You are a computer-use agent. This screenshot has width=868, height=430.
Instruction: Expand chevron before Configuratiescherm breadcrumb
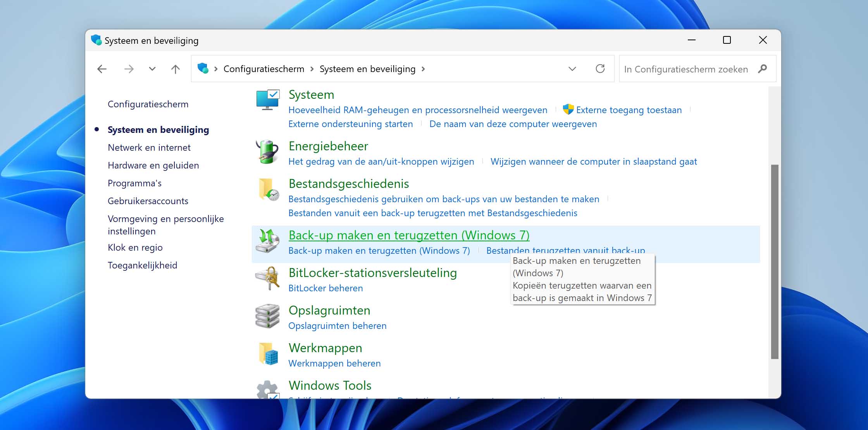216,69
